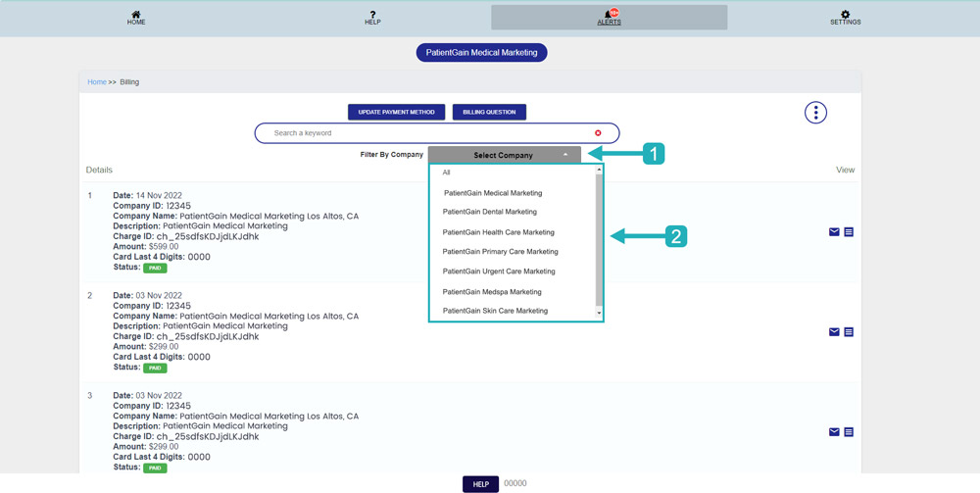Email invoice for third billing entry

(834, 432)
